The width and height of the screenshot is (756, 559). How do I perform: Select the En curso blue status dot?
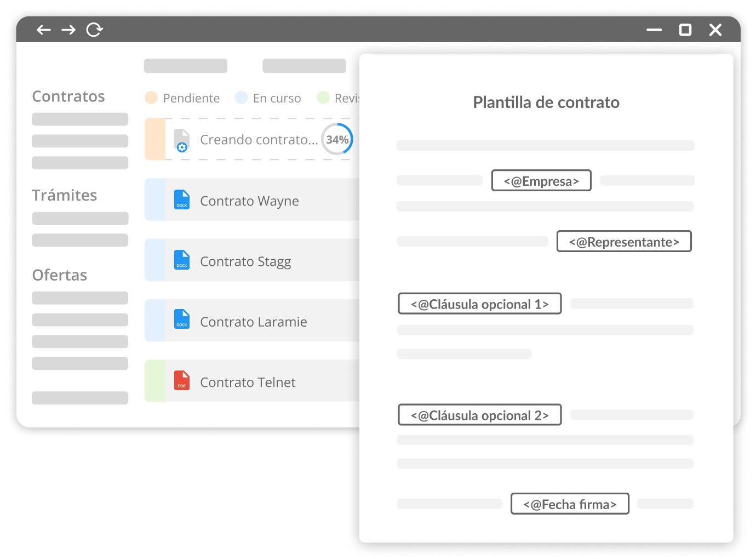point(241,98)
